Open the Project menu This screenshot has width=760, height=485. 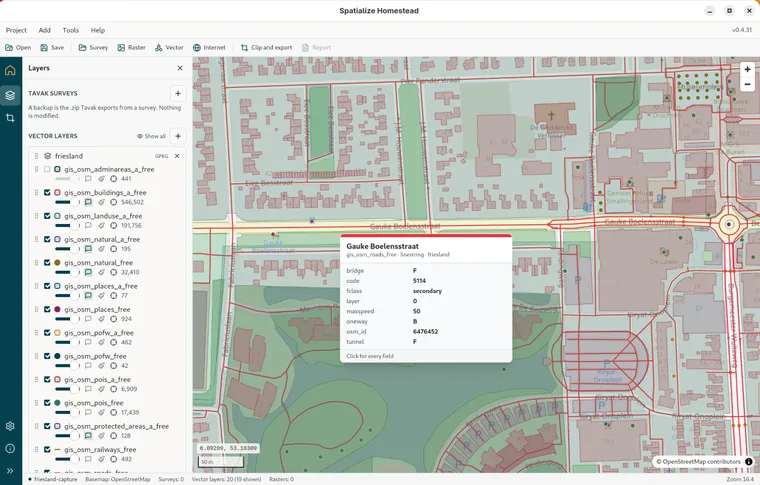coord(16,30)
